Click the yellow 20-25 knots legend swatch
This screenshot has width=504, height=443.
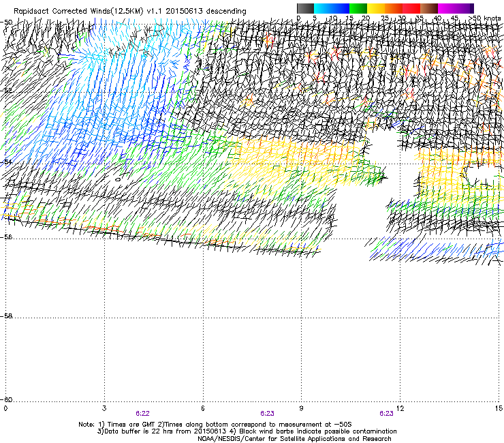[376, 8]
